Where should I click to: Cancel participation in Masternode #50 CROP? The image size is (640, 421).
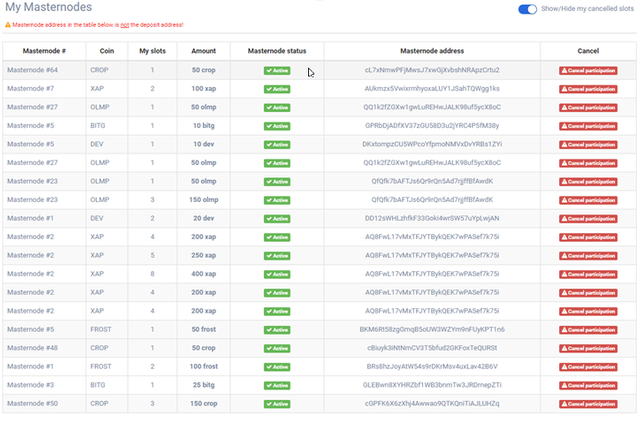click(x=588, y=404)
